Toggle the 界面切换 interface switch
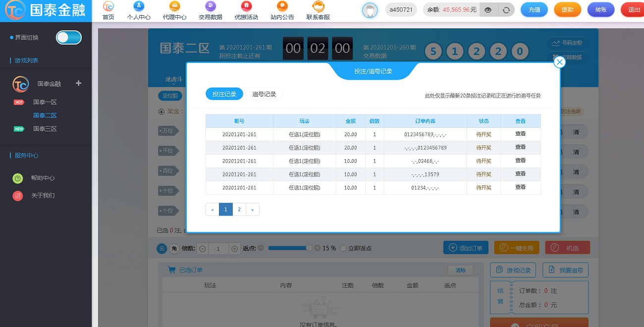This screenshot has width=644, height=327. (x=68, y=37)
